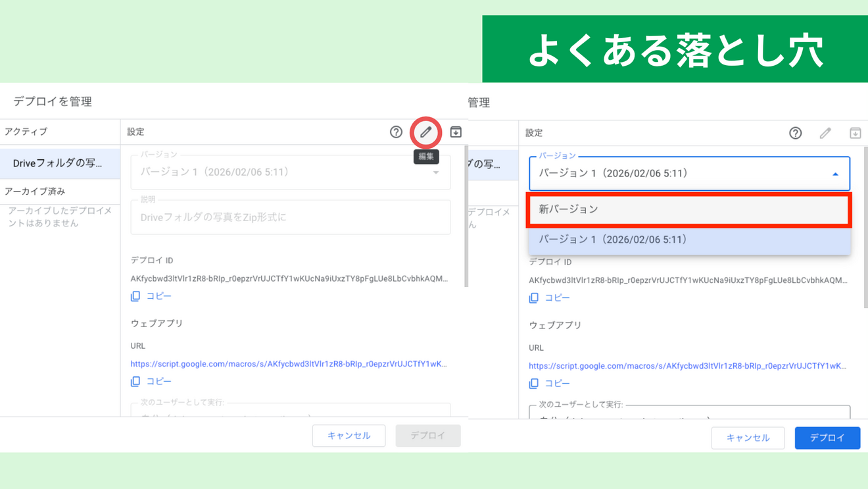Viewport: 868px width, 489px height.
Task: Click greyed デプロイ button in left dialog
Action: click(428, 436)
